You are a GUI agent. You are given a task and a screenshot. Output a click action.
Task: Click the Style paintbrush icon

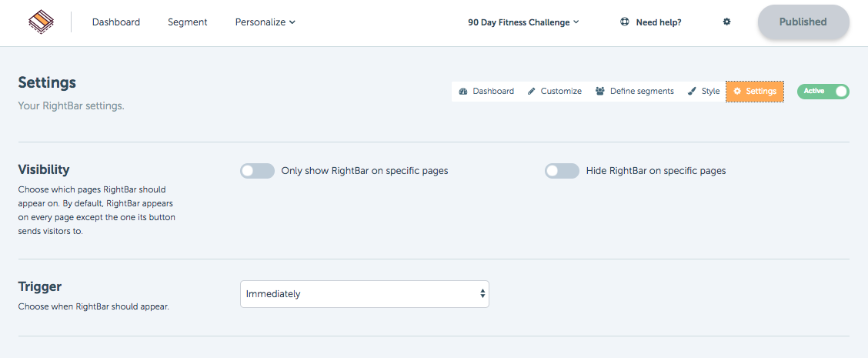pyautogui.click(x=692, y=92)
